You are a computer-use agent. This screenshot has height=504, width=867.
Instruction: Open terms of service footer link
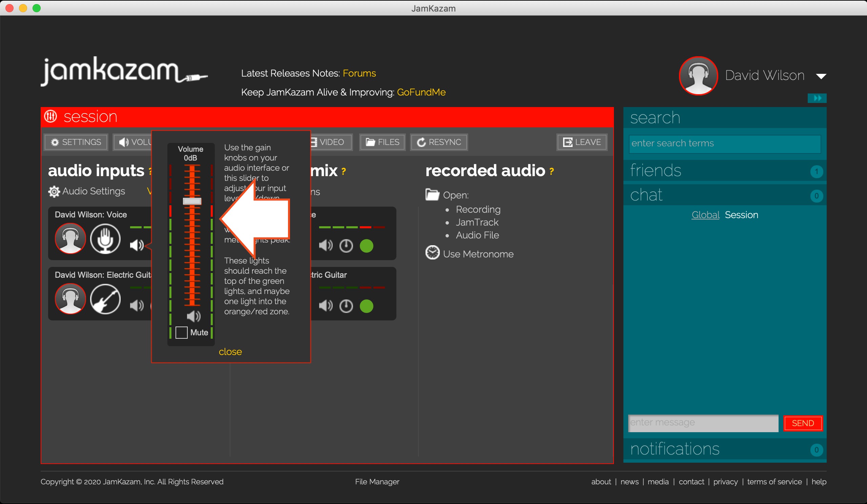point(775,482)
